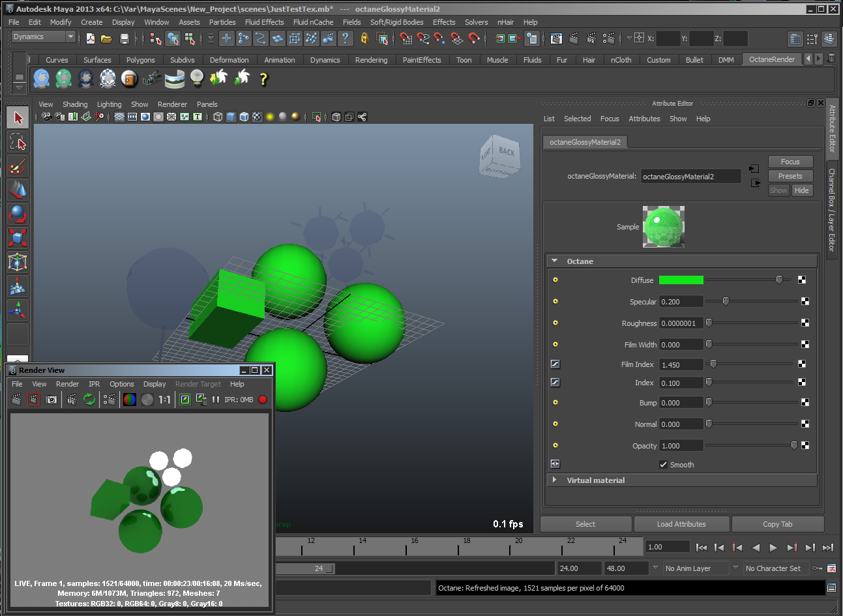Open a scene with the folder icon
843x616 pixels.
(106, 38)
